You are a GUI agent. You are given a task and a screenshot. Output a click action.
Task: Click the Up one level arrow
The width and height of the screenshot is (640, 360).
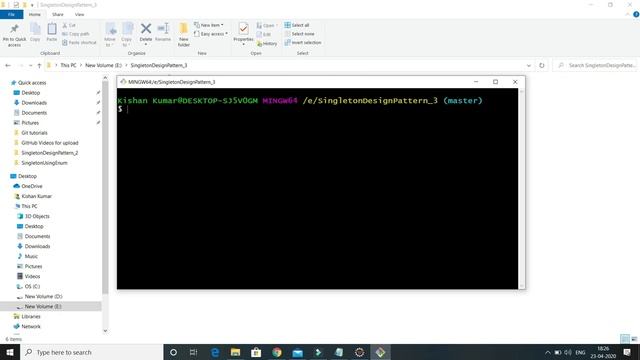point(39,65)
